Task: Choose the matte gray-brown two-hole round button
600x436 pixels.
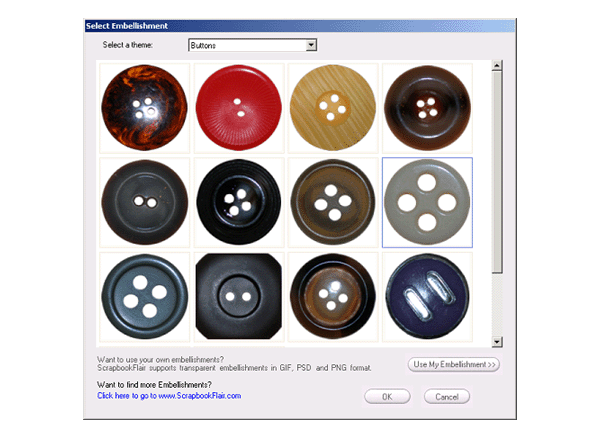Action: (144, 202)
